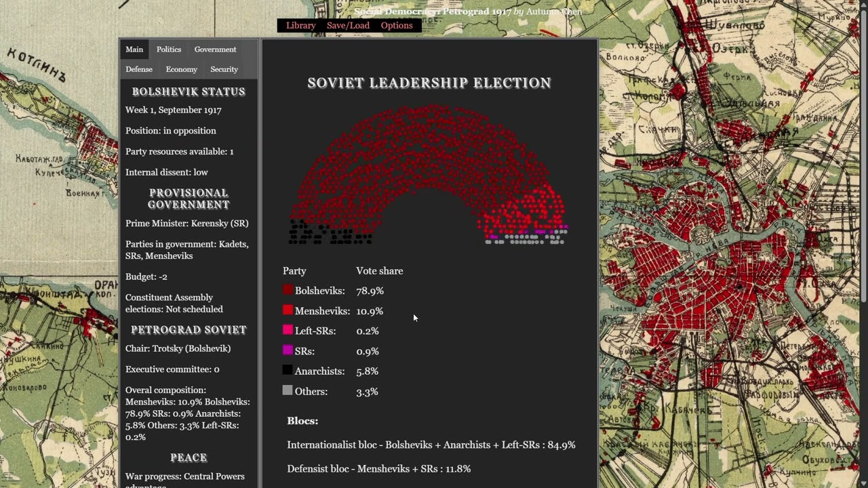Click the Bolsheviks 78.9% vote share value
The width and height of the screenshot is (868, 488).
[370, 291]
